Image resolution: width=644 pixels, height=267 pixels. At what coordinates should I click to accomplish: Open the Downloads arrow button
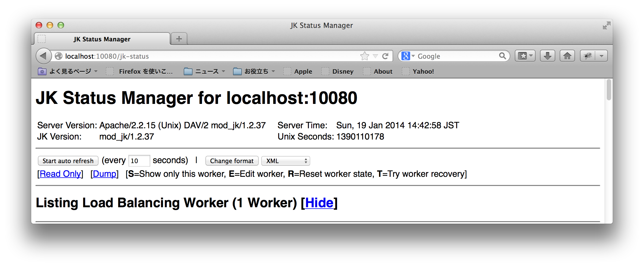547,56
